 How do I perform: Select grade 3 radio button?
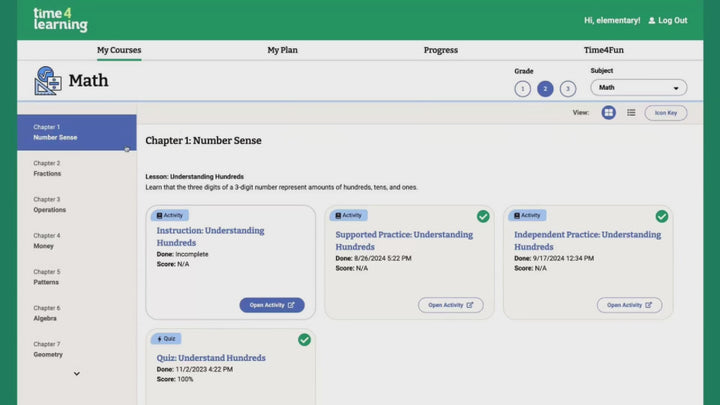[568, 89]
